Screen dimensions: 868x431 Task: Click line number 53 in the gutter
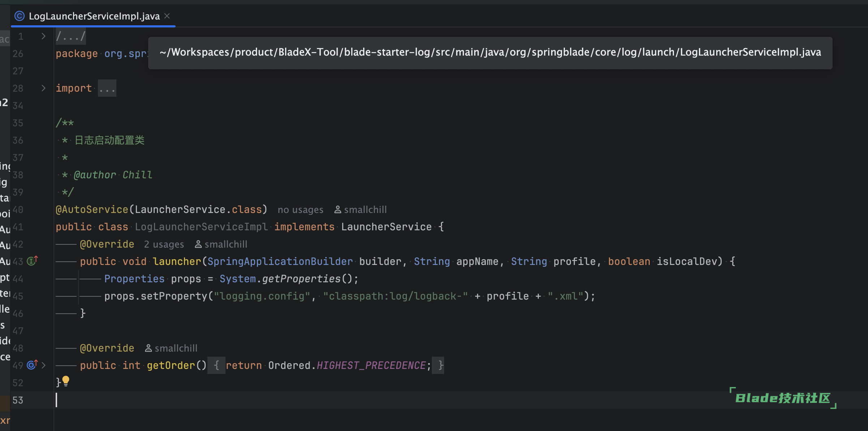tap(18, 400)
